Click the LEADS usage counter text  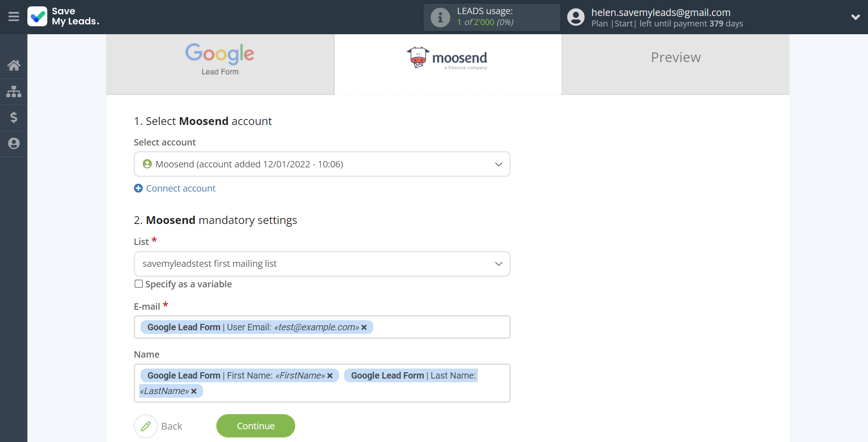[x=485, y=22]
